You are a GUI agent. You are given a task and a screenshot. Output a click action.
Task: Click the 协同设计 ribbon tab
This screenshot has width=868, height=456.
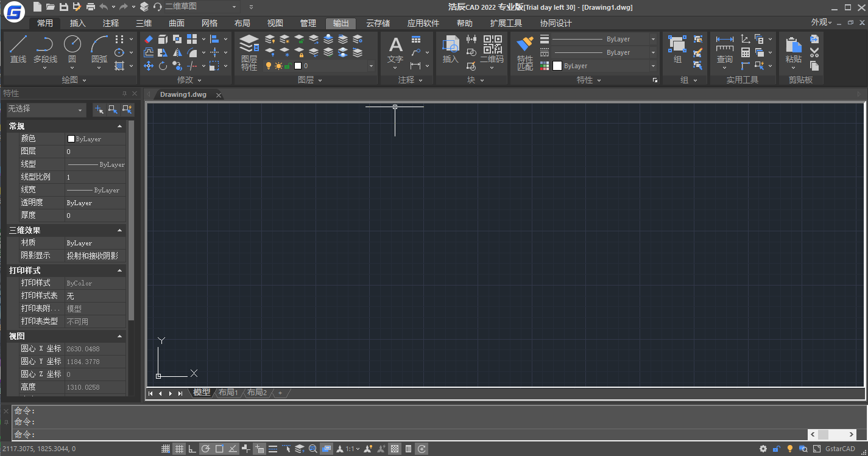[556, 23]
